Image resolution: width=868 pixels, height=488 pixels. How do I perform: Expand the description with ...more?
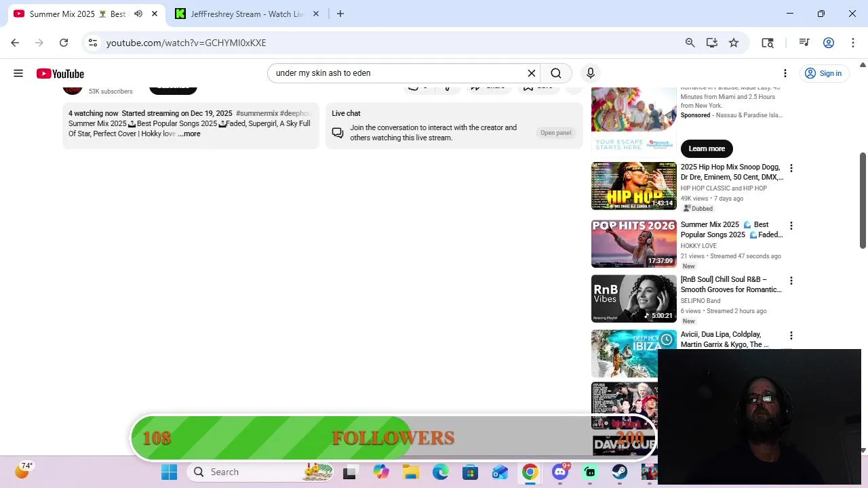189,134
